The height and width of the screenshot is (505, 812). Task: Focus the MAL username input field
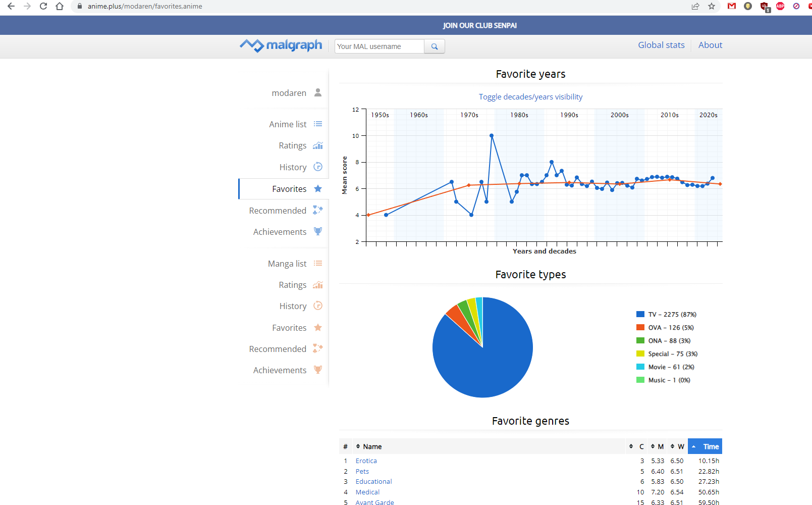[x=380, y=46]
